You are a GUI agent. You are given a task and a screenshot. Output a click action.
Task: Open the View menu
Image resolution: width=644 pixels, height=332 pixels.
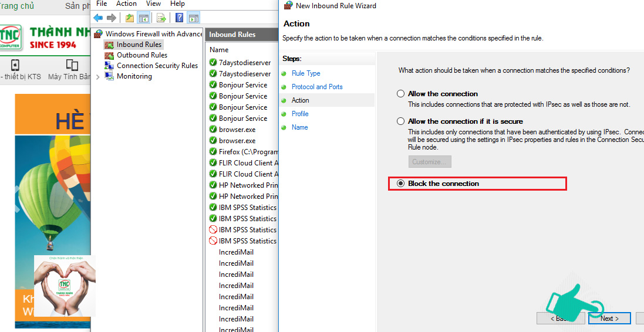[x=154, y=4]
